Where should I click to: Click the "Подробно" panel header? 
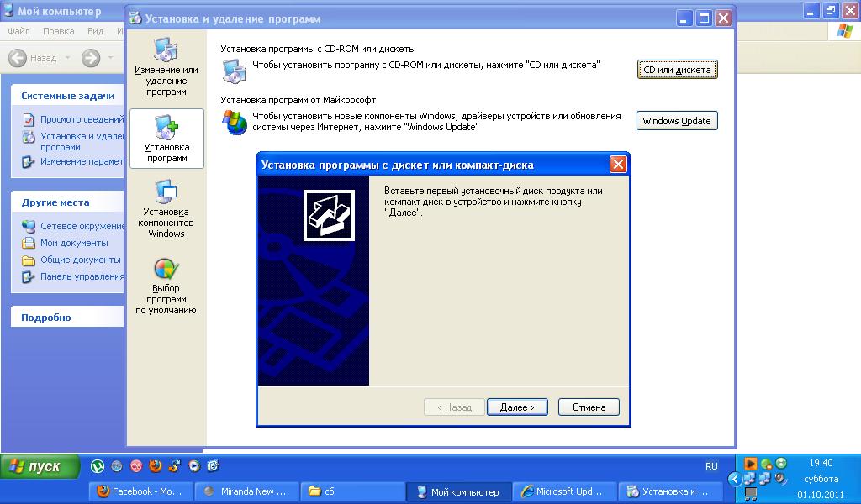(x=67, y=317)
